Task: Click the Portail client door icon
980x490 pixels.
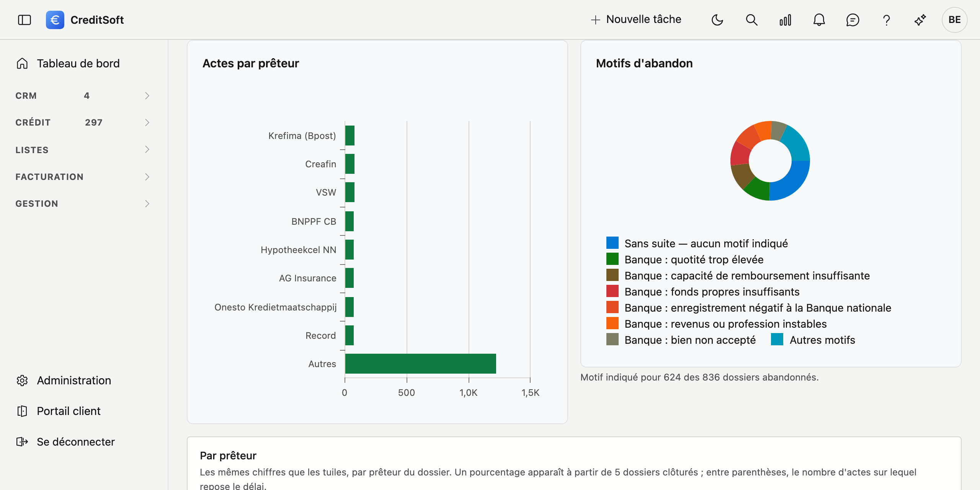Action: coord(22,411)
